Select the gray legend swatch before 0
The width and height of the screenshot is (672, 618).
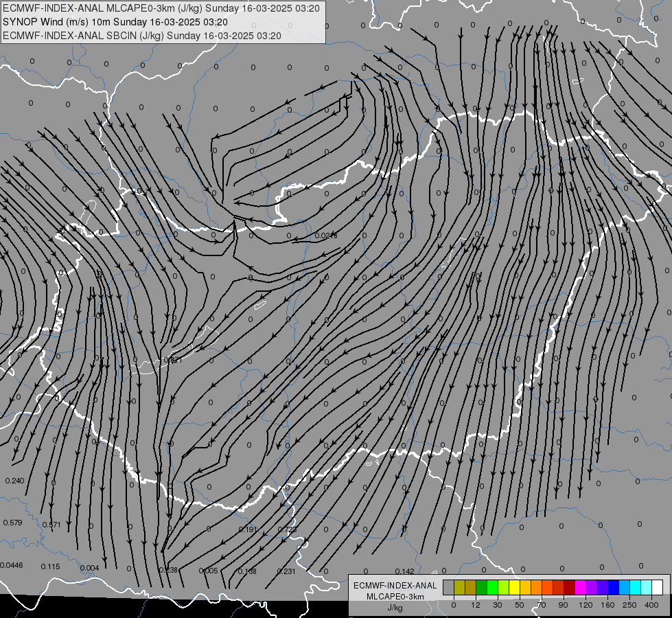coord(449,587)
